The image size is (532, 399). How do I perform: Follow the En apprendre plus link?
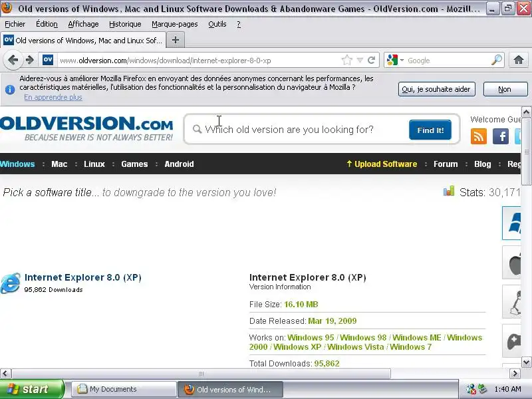point(53,97)
